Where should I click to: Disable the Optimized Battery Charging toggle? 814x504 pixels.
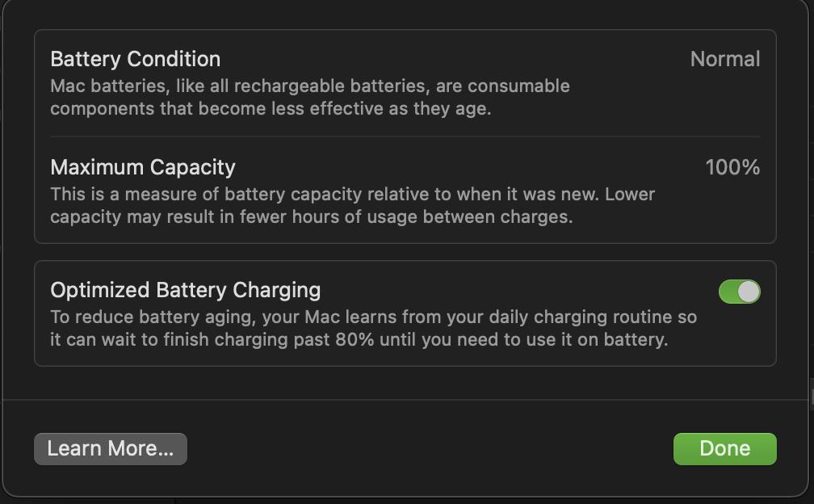[x=739, y=292]
